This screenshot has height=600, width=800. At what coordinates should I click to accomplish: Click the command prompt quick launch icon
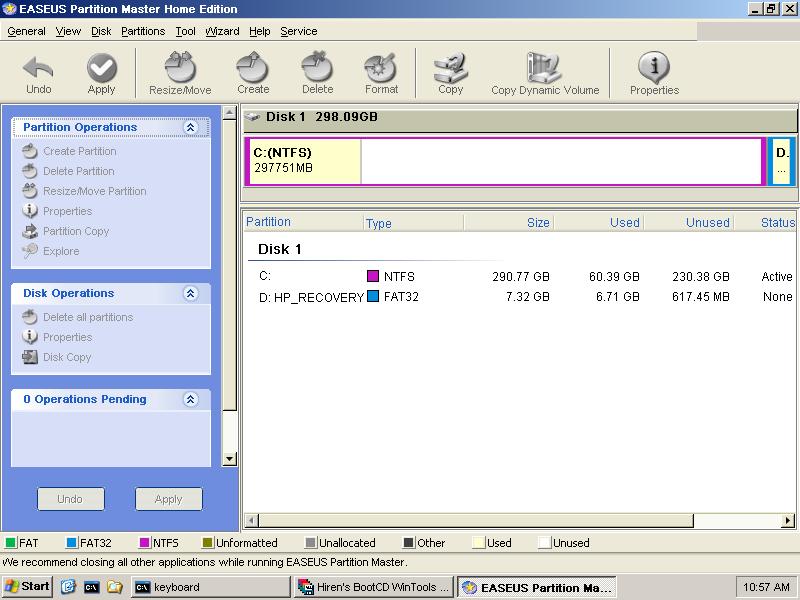[x=91, y=587]
